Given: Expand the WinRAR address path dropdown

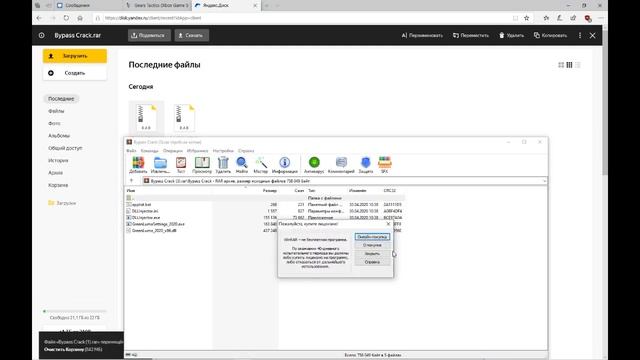Looking at the screenshot, I should point(544,181).
